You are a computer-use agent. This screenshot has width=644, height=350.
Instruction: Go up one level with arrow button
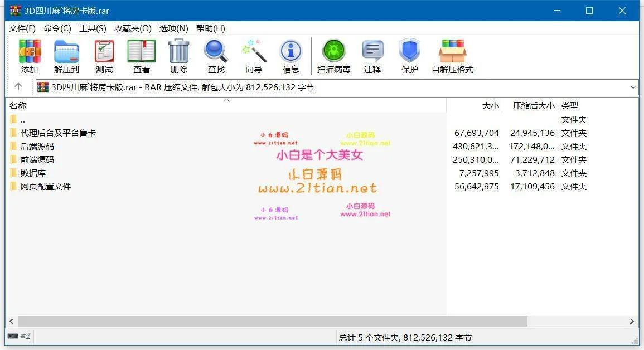pyautogui.click(x=18, y=87)
